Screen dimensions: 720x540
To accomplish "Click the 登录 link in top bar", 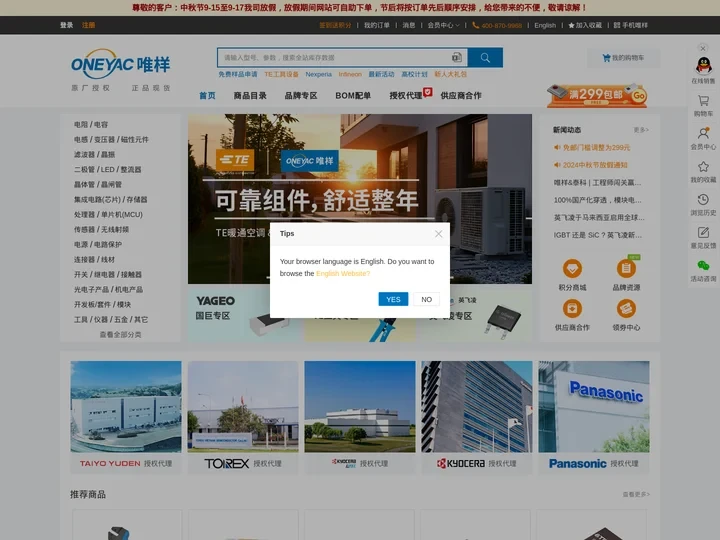I will coord(67,25).
